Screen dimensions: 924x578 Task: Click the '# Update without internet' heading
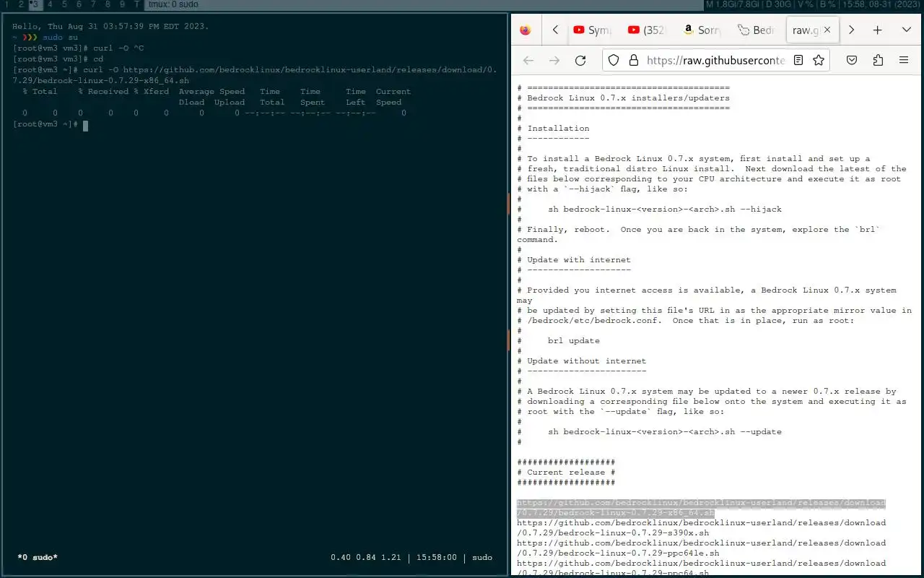[582, 361]
